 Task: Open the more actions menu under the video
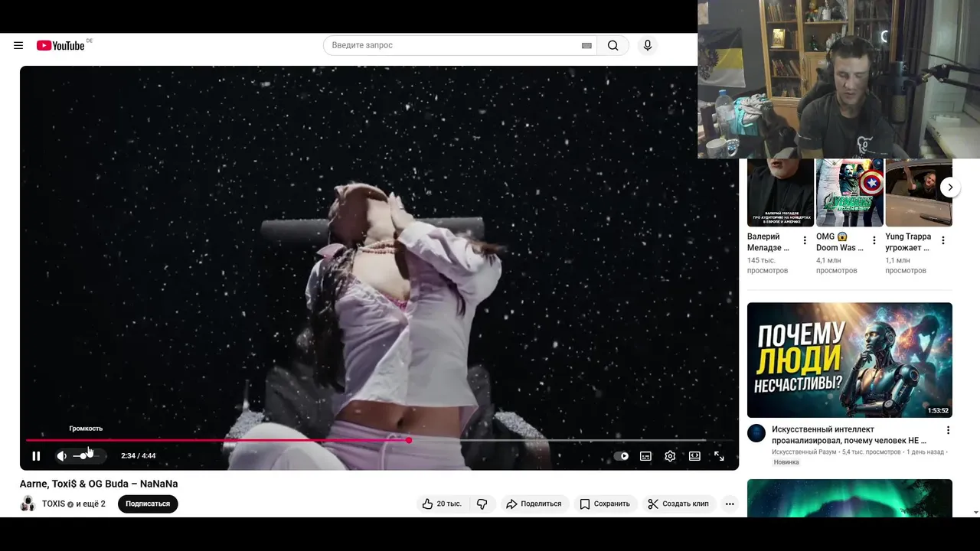click(x=730, y=504)
